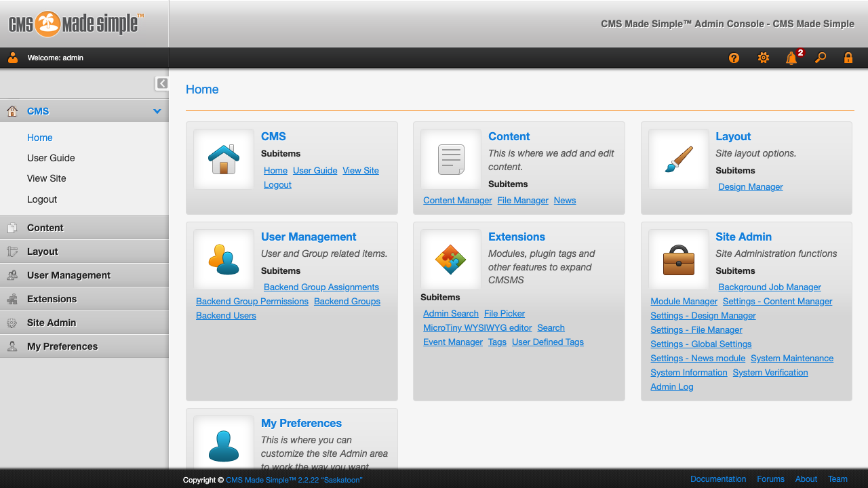Click the briefcase icon in Site Admin card
Screen dimensions: 868x488
pyautogui.click(x=679, y=260)
